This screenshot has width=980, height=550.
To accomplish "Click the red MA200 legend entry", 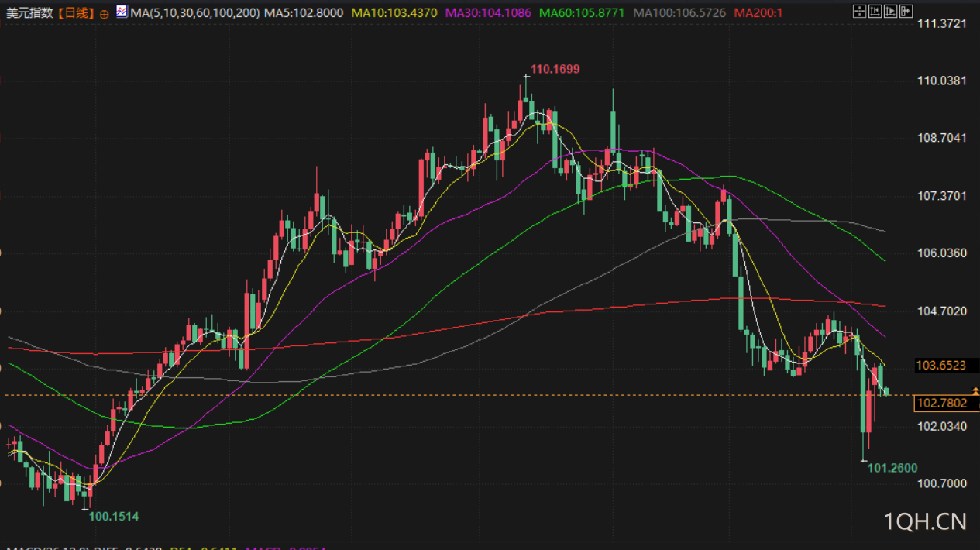I will coord(758,13).
